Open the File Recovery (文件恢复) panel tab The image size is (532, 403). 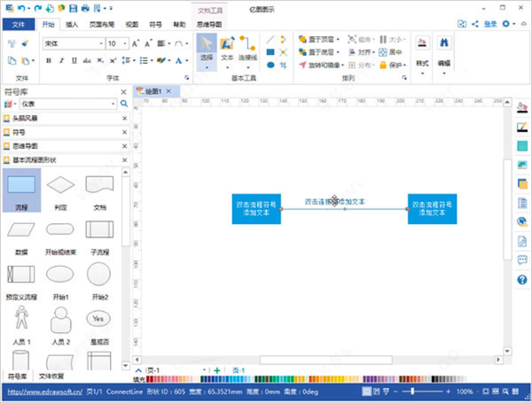(51, 376)
